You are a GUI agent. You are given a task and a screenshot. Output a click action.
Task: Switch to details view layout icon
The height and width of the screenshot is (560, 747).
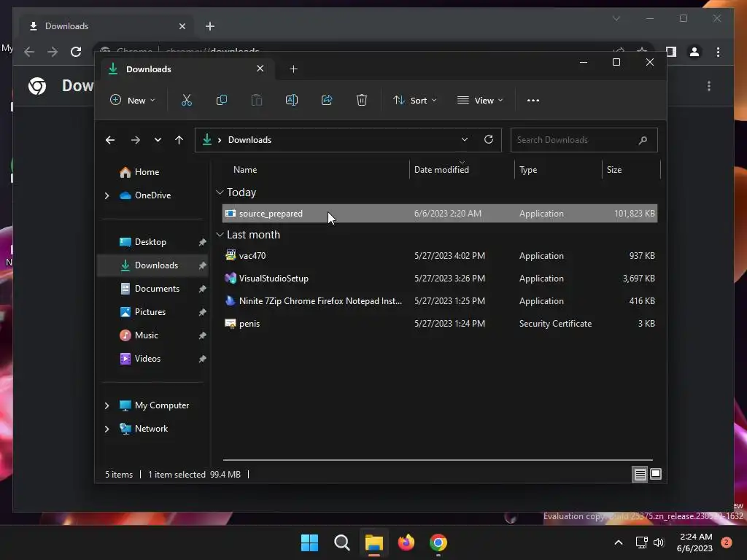point(640,474)
